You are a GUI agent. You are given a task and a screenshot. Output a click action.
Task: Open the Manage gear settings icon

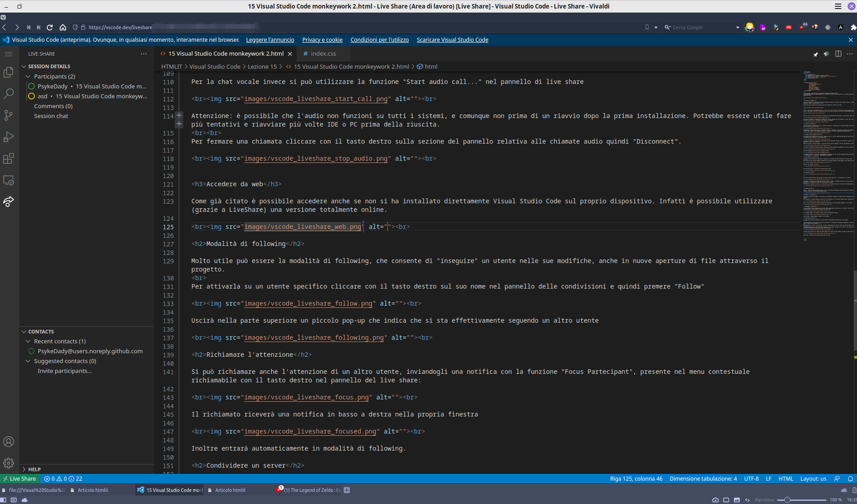pyautogui.click(x=9, y=463)
